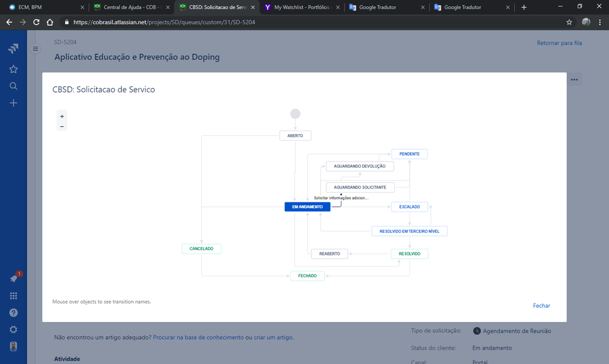Click the workflow start circle node

point(295,114)
